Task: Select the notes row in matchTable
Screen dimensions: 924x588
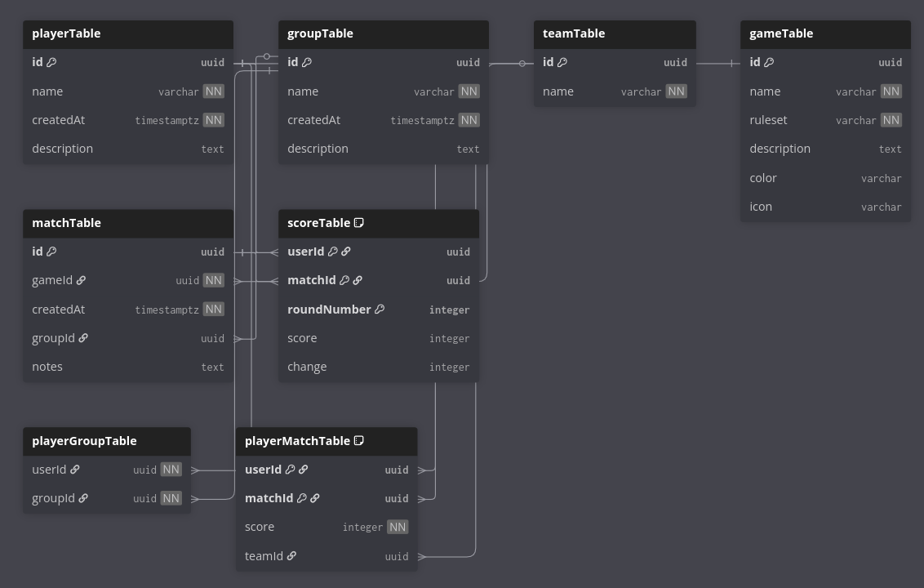Action: [x=128, y=367]
